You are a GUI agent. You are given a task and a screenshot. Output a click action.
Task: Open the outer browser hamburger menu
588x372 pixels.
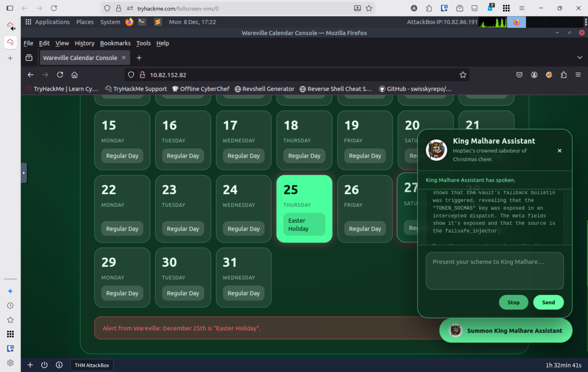[x=522, y=8]
